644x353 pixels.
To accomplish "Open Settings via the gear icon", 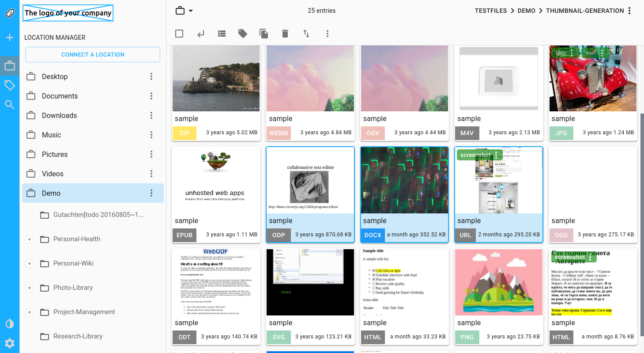I will point(10,343).
